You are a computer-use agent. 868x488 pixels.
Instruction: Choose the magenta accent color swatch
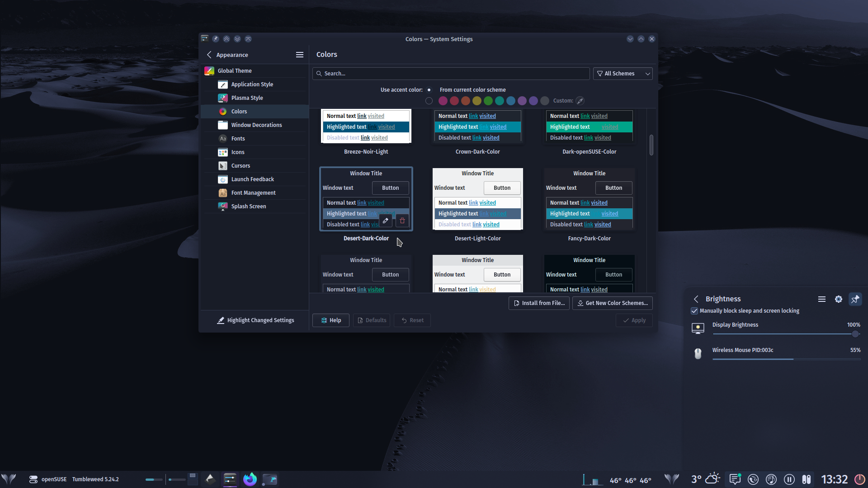click(443, 101)
